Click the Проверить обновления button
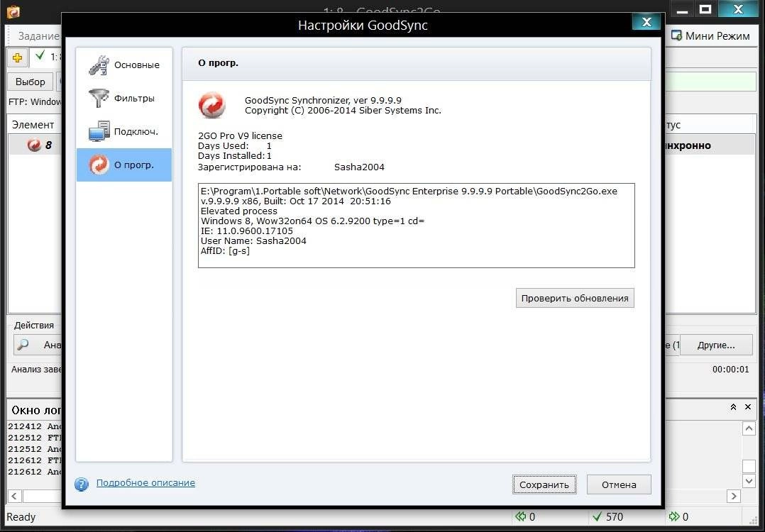Screen dimensions: 765x532 coord(575,298)
